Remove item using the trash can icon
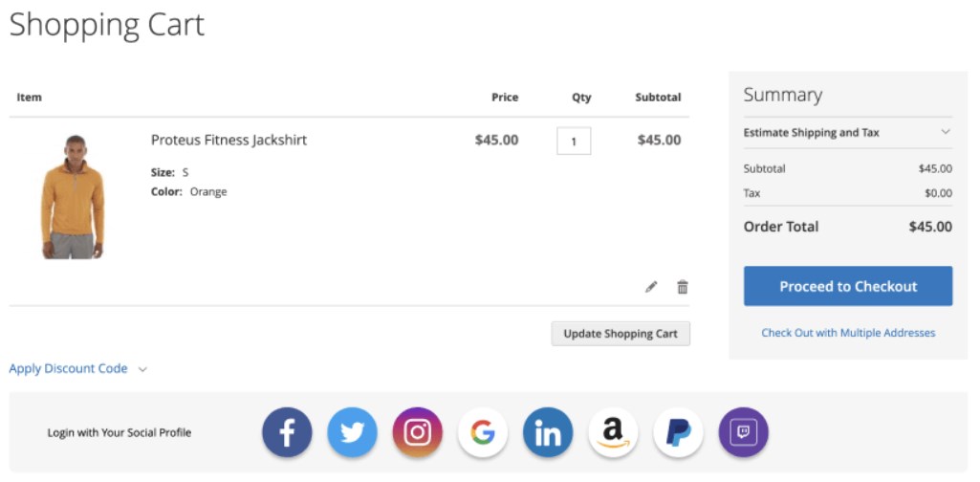The height and width of the screenshot is (482, 980). tap(683, 287)
